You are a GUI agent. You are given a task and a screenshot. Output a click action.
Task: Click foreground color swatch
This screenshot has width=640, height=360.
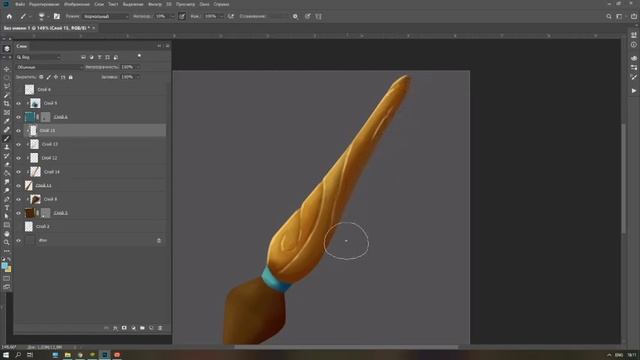pos(4,266)
